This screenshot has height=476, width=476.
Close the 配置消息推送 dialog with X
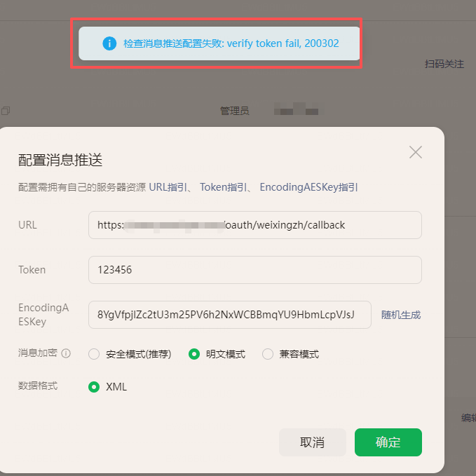click(x=415, y=152)
